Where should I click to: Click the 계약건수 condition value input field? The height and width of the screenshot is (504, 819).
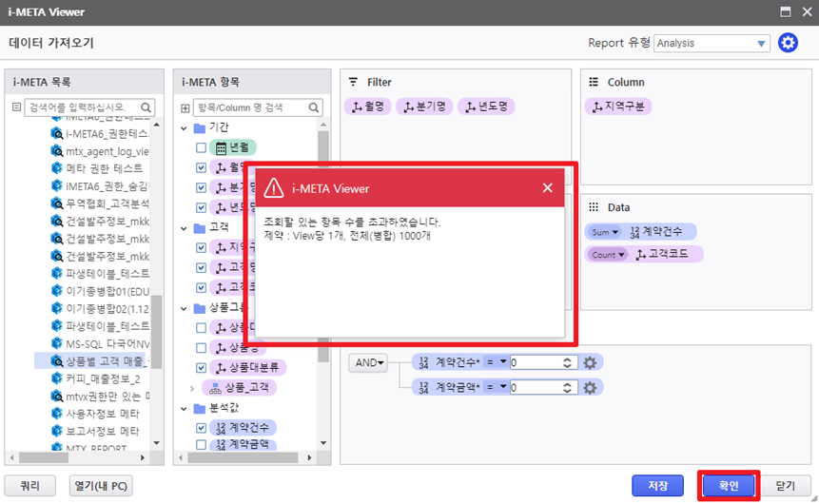point(537,362)
